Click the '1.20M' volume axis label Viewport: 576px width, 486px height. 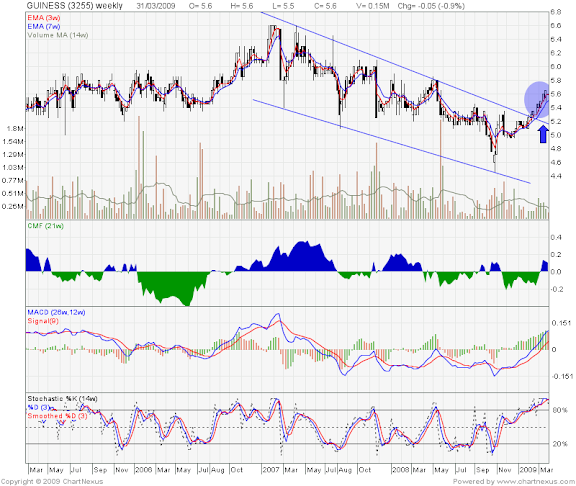click(x=13, y=154)
